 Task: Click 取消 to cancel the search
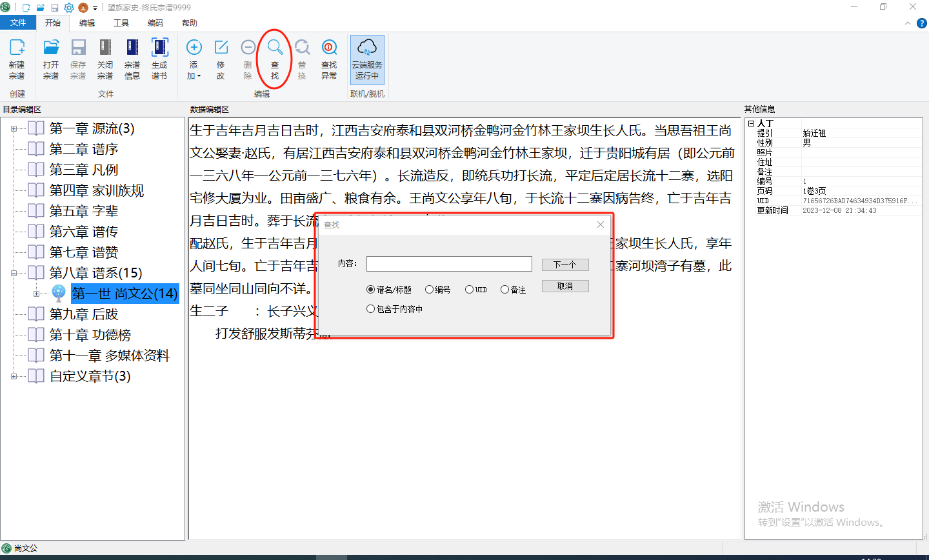click(564, 286)
